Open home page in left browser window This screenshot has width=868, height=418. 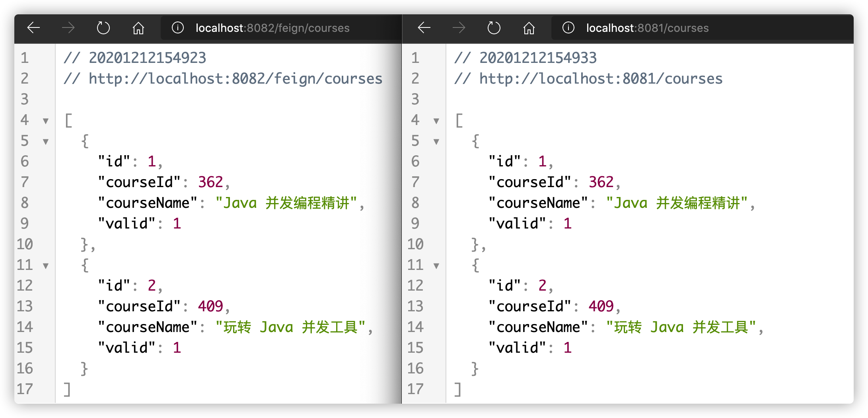(138, 28)
